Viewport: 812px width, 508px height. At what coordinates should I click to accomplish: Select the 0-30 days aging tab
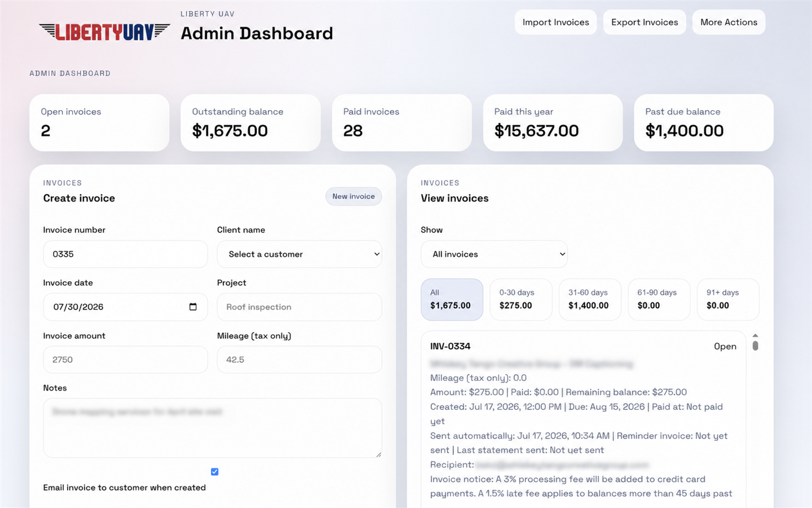(x=521, y=299)
